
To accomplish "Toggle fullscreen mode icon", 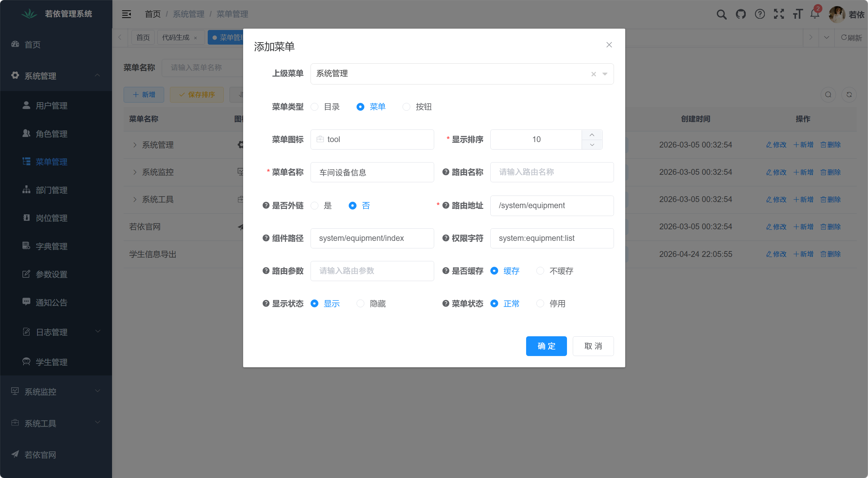I will point(779,14).
